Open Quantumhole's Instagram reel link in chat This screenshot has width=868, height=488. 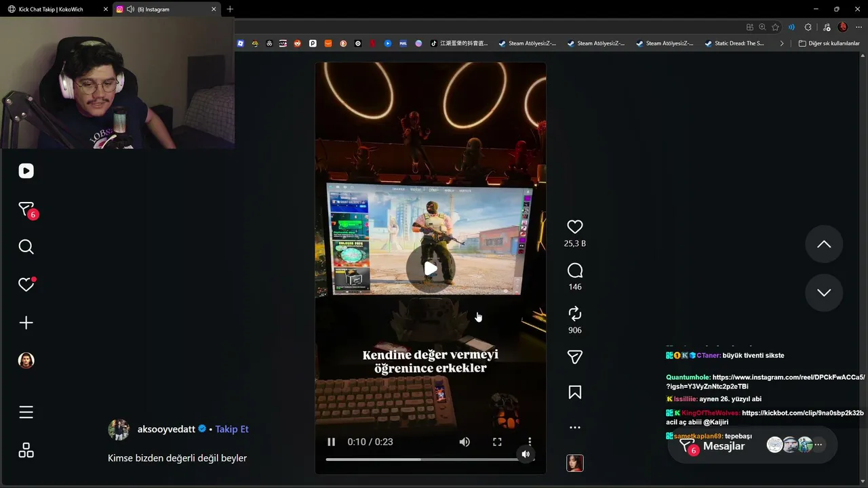point(766,382)
